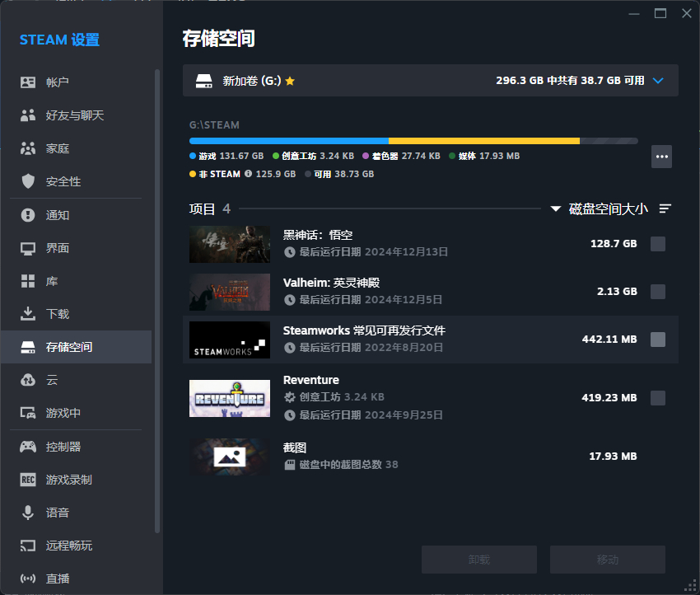Viewport: 700px width, 595px height.
Task: Click the 创意工坊 3.24 KB legend entry
Action: tap(314, 156)
